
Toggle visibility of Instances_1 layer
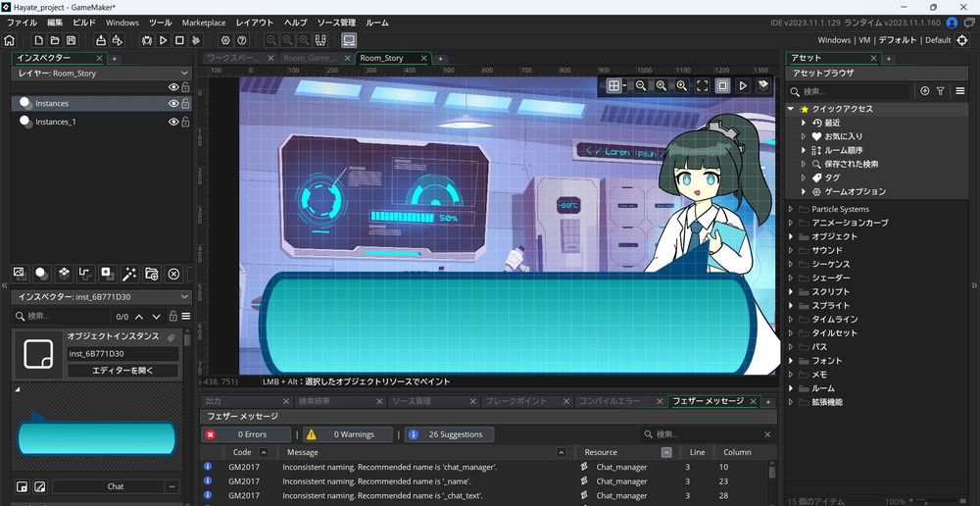(173, 122)
